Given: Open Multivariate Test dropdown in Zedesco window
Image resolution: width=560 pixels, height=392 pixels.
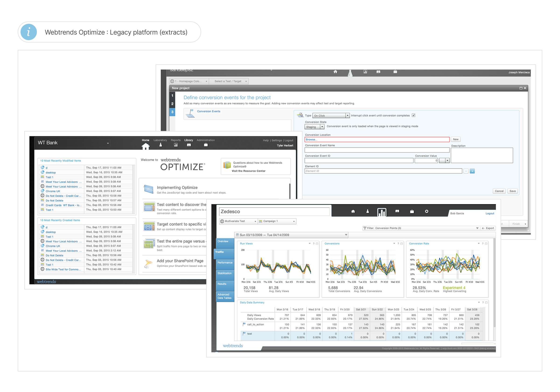Looking at the screenshot, I should 238,221.
